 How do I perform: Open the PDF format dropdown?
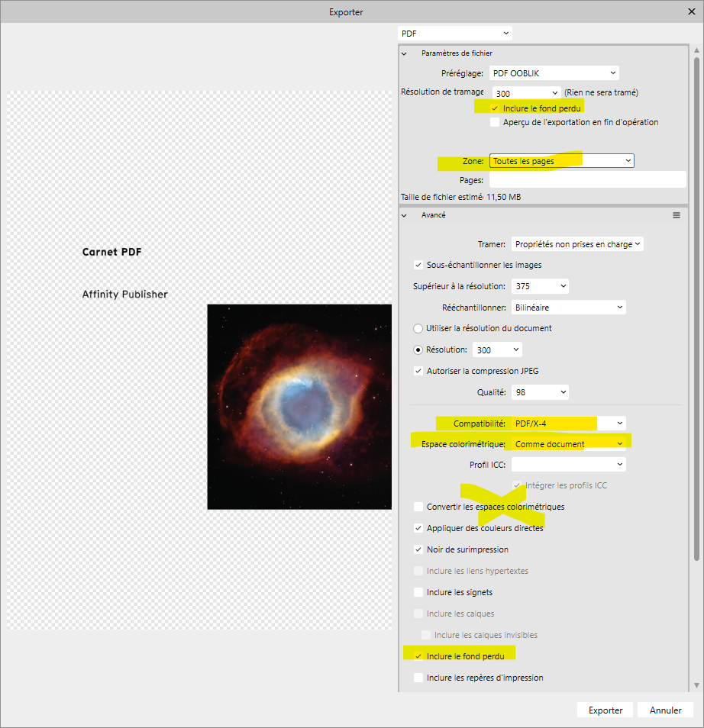[x=454, y=34]
